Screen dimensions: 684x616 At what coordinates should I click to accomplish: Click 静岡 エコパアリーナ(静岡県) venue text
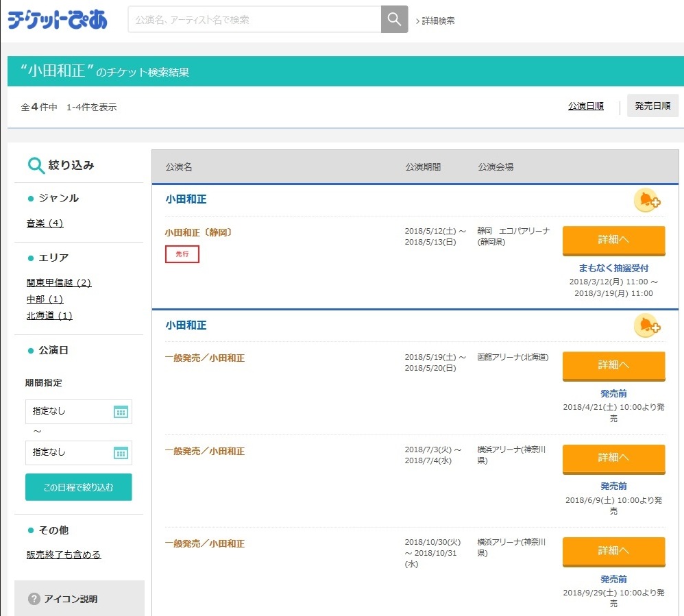[x=513, y=236]
